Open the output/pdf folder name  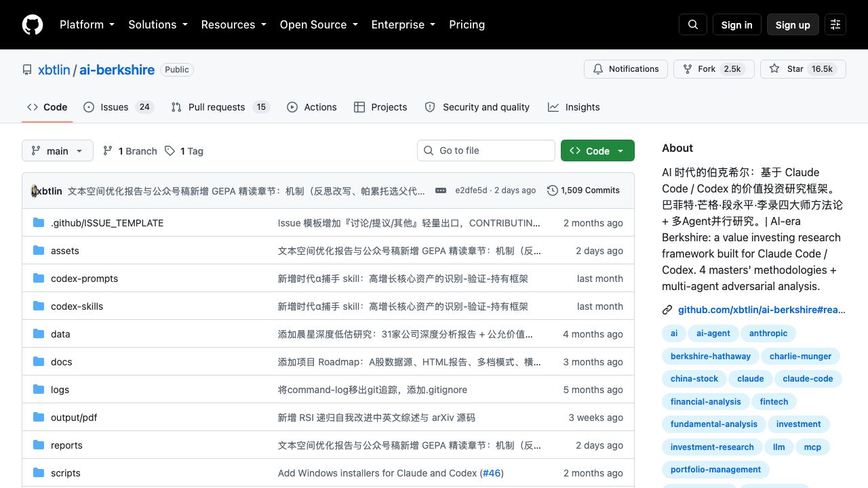coord(74,418)
